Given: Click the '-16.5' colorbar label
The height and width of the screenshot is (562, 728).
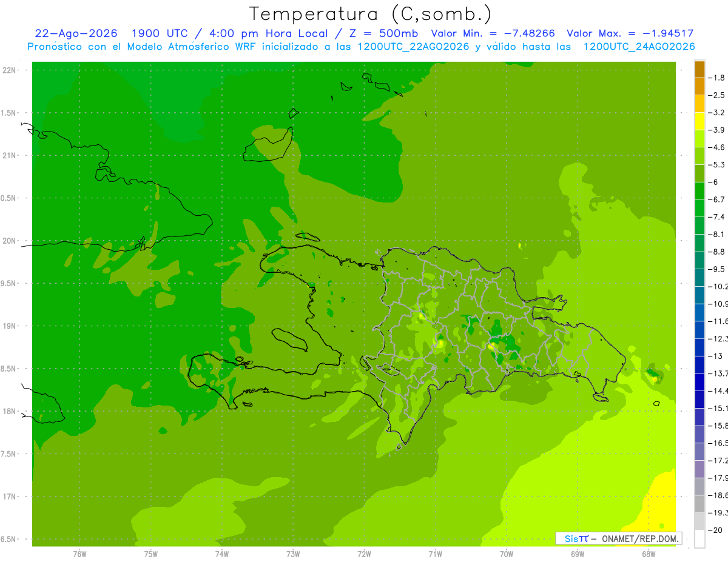Looking at the screenshot, I should click(718, 443).
